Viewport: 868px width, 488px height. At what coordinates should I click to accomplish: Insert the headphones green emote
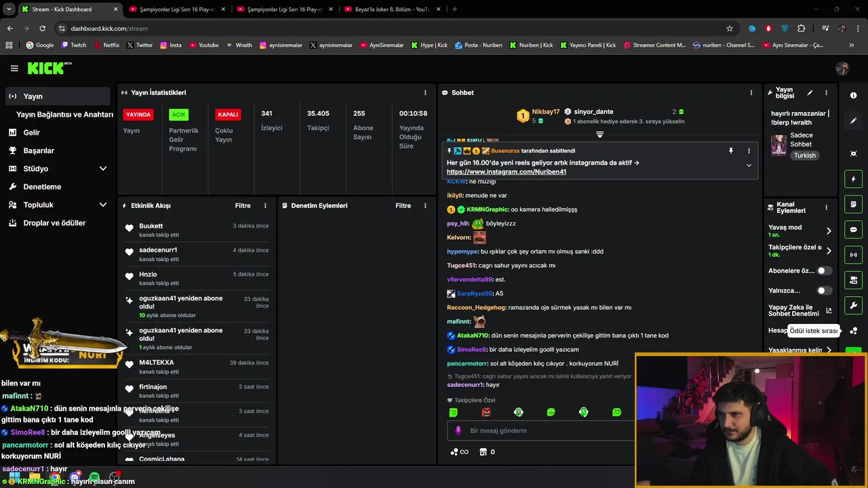click(x=583, y=412)
